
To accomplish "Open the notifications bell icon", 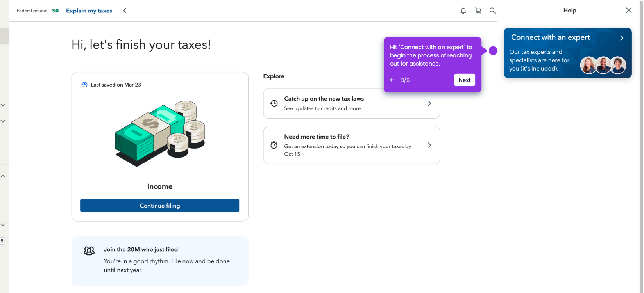I will tap(463, 11).
